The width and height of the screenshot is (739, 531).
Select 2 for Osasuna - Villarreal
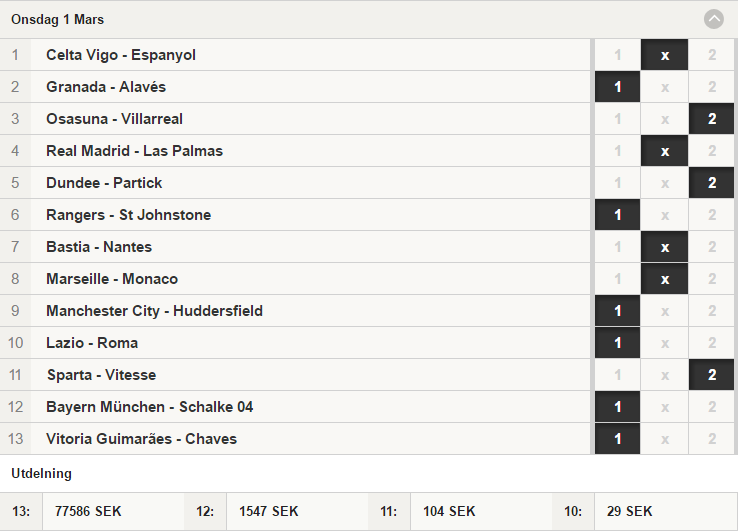pyautogui.click(x=712, y=119)
